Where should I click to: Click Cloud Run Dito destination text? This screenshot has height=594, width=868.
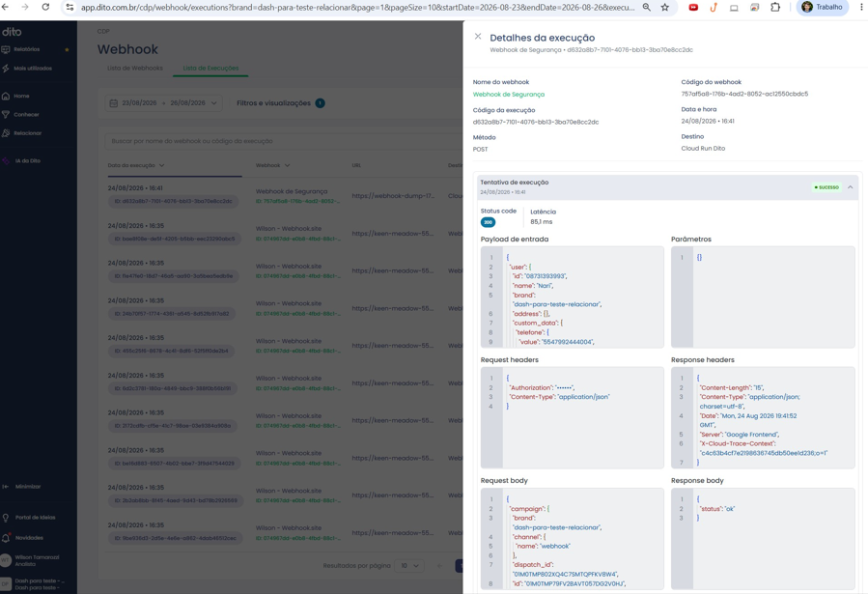coord(703,149)
